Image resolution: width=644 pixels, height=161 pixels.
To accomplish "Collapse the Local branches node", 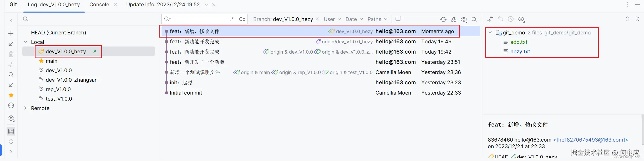I will 26,42.
